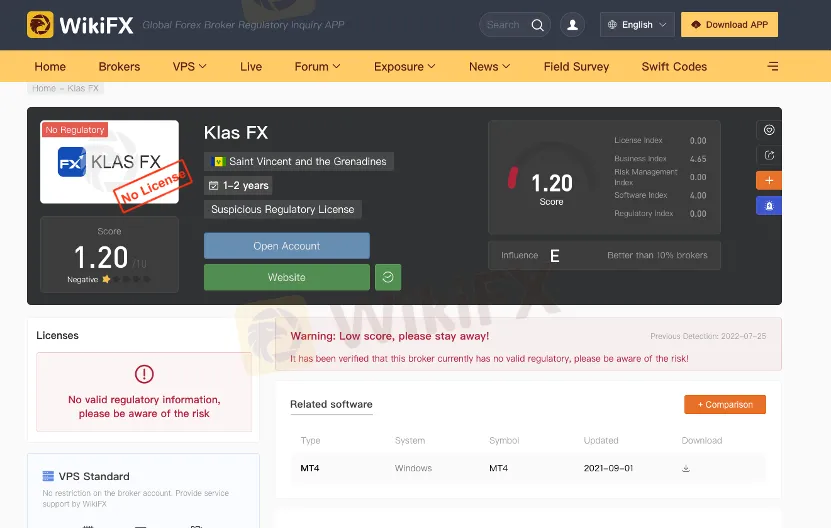The width and height of the screenshot is (832, 528).
Task: Click the search magnifier icon
Action: (x=538, y=25)
